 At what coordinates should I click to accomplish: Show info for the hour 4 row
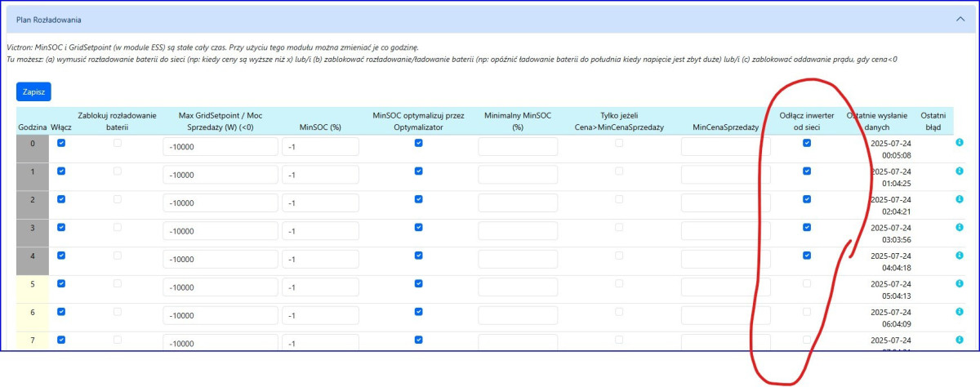point(960,255)
